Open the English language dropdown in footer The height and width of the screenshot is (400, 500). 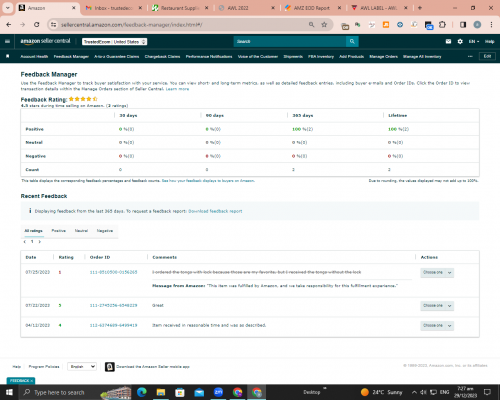[x=82, y=367]
